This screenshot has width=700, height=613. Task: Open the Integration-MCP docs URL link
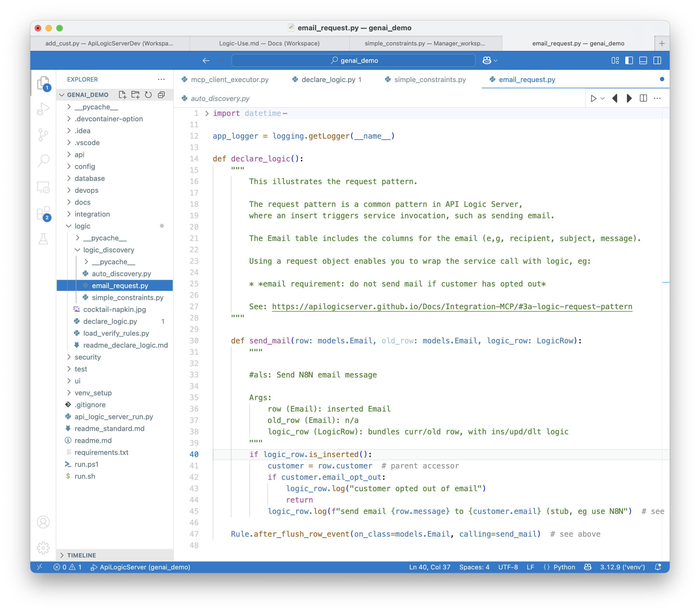(x=452, y=306)
